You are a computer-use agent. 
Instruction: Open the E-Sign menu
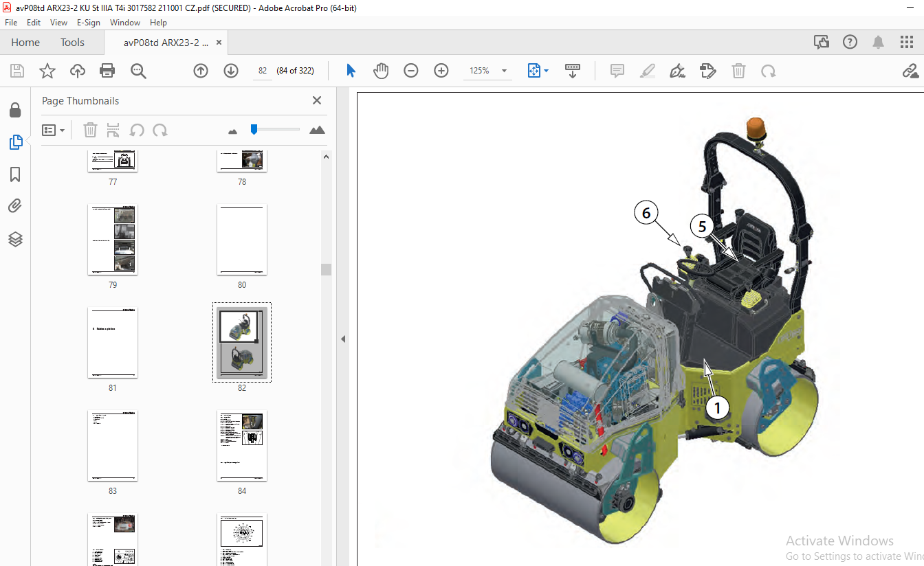pyautogui.click(x=89, y=22)
